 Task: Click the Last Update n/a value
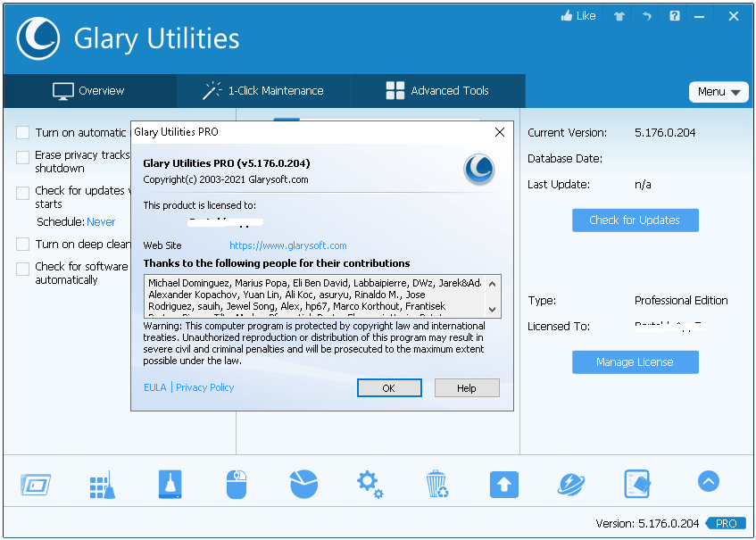pos(643,185)
